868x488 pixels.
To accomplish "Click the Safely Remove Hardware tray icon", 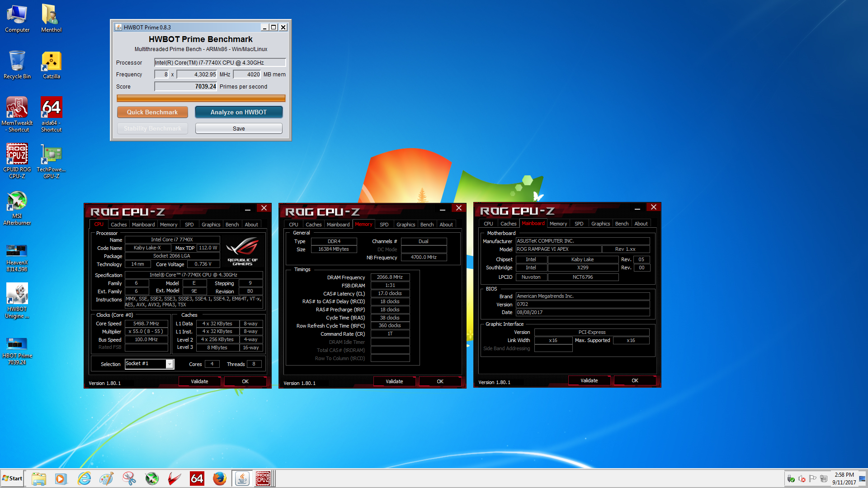I will [x=791, y=479].
